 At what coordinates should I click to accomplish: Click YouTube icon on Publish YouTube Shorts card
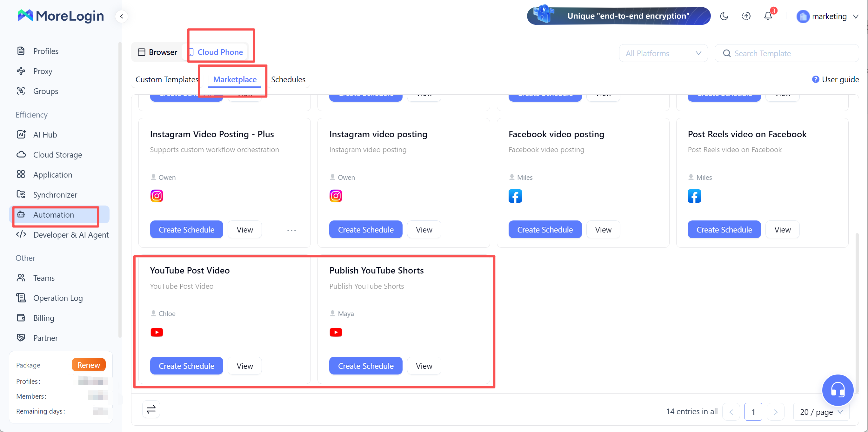point(336,332)
